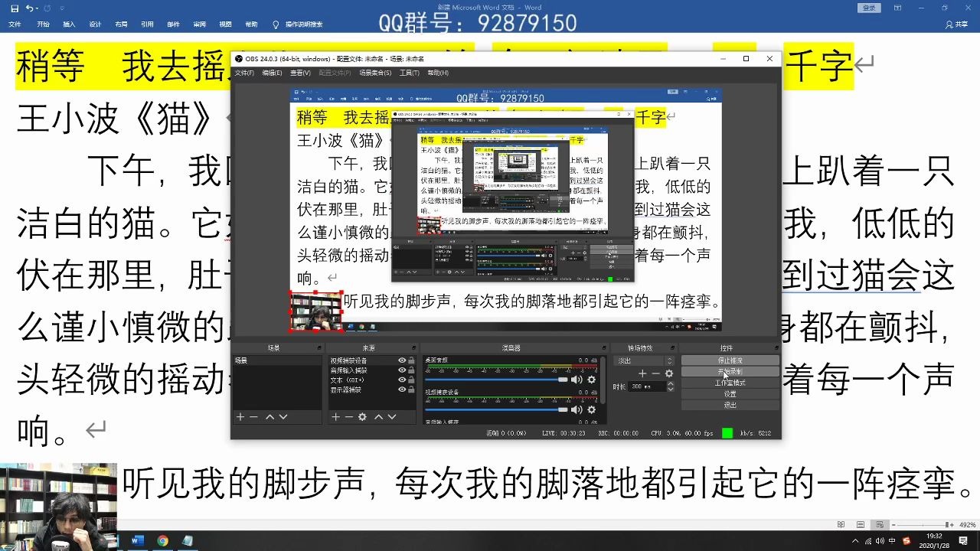Select 显示器捕获 source
Image resolution: width=980 pixels, height=551 pixels.
[345, 390]
